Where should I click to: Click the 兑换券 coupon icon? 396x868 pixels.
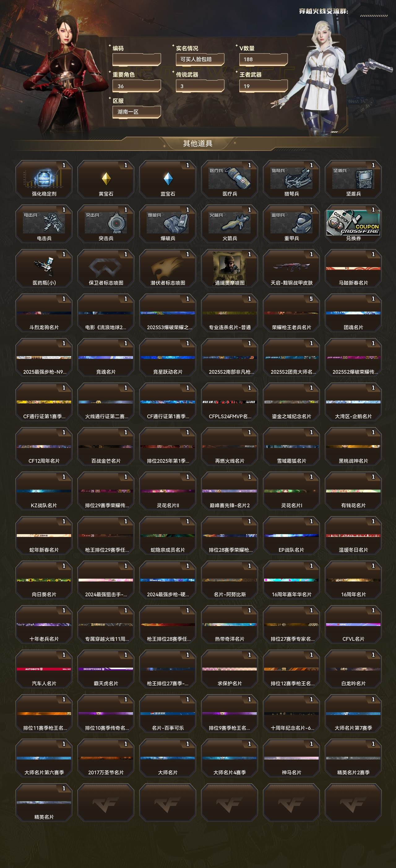pyautogui.click(x=354, y=224)
